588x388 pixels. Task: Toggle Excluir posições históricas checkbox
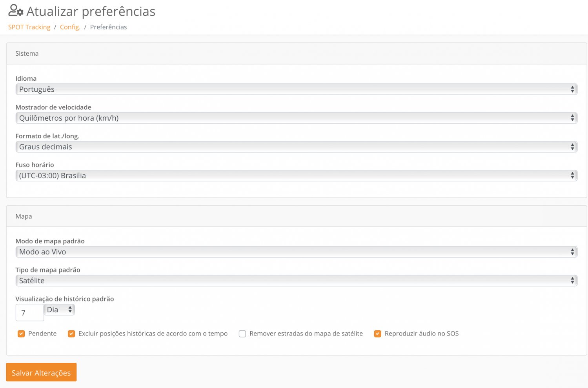click(71, 334)
